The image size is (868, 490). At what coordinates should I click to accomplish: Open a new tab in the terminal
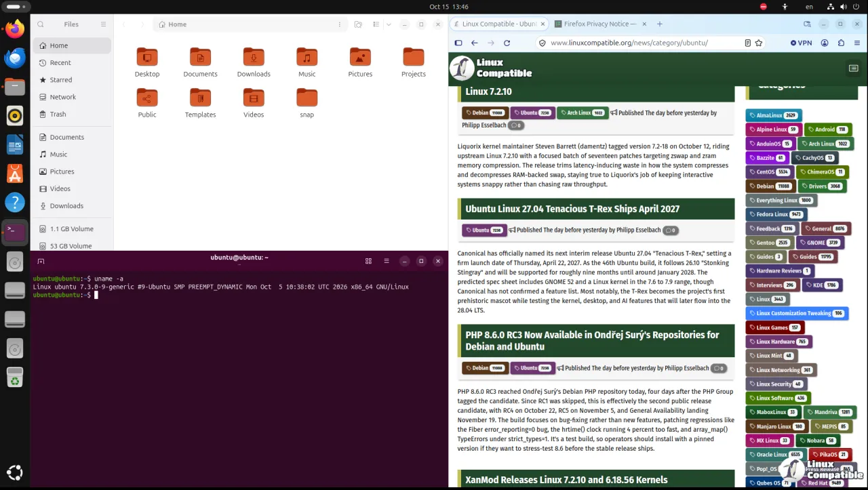coord(41,261)
